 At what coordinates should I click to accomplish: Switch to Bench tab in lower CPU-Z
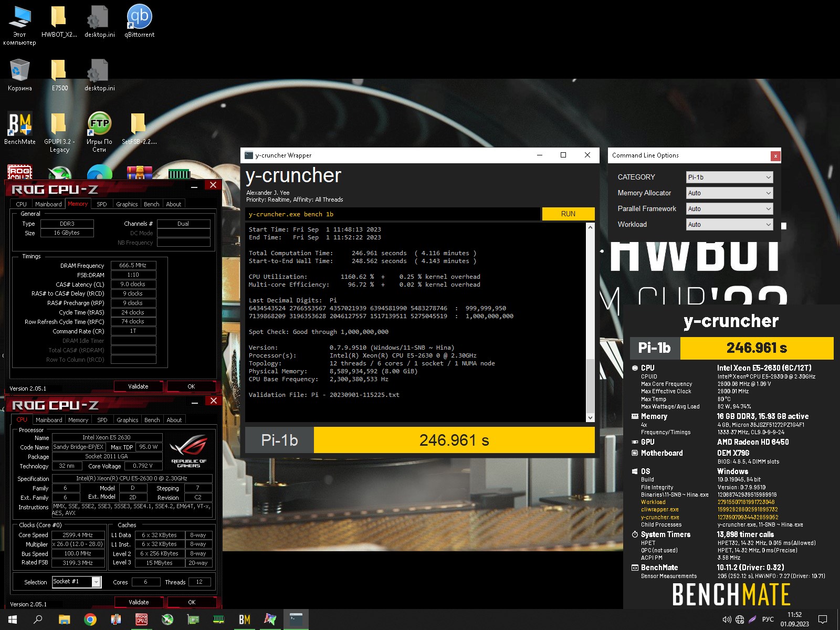(152, 420)
